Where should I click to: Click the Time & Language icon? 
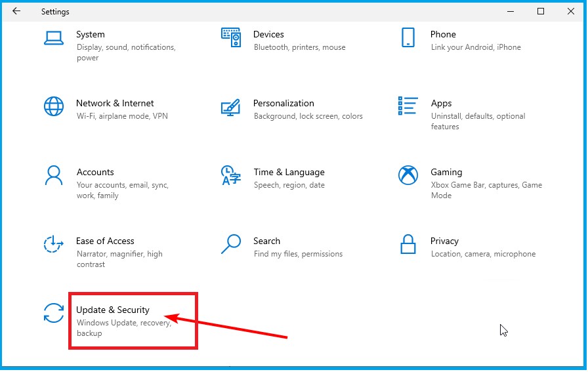click(230, 175)
